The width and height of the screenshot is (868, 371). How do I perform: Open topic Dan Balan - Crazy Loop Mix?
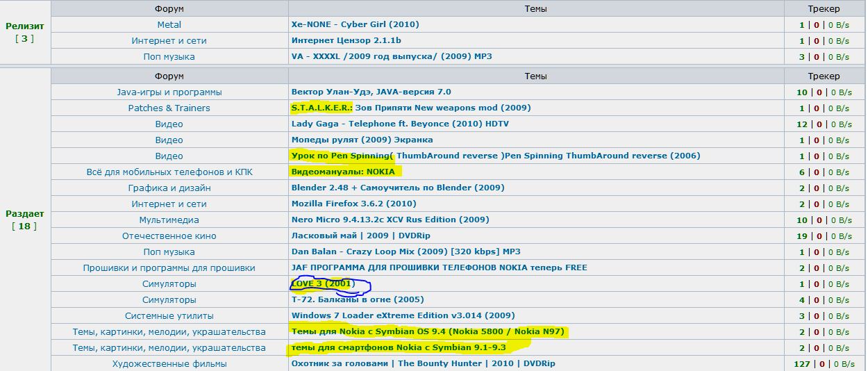pyautogui.click(x=406, y=252)
